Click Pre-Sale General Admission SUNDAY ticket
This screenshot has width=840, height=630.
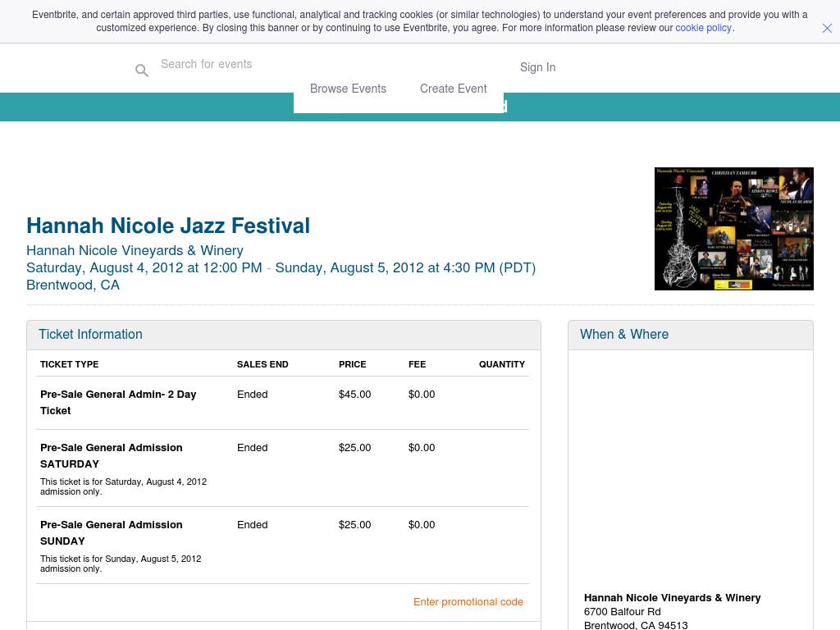click(x=111, y=532)
